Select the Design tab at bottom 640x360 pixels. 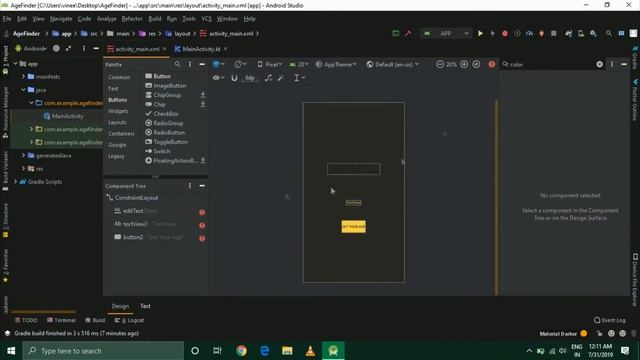point(120,306)
